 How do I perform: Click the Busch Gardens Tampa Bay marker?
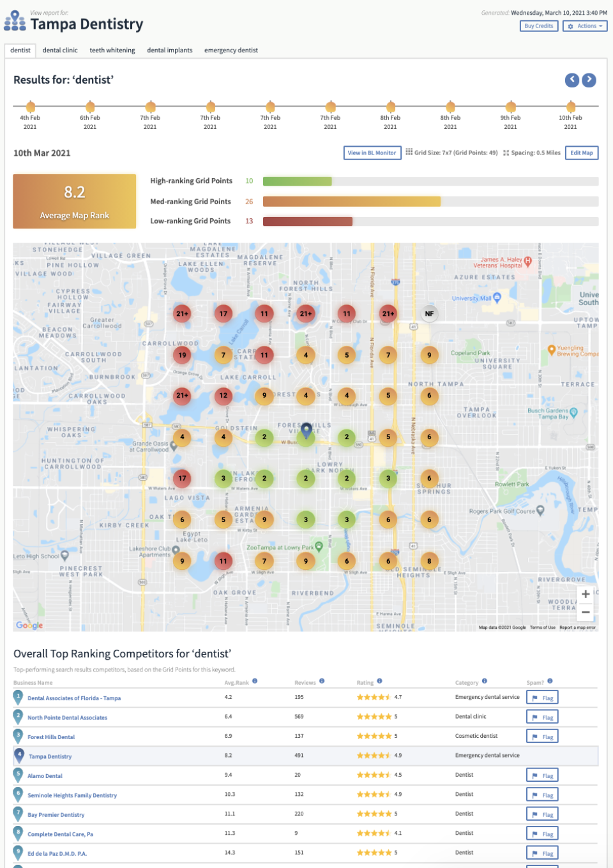[x=573, y=412]
